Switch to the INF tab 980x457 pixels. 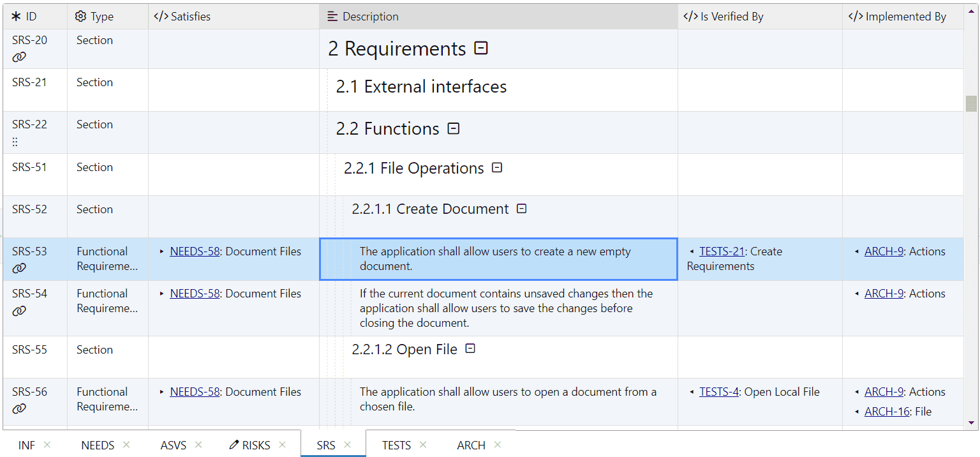(x=27, y=446)
